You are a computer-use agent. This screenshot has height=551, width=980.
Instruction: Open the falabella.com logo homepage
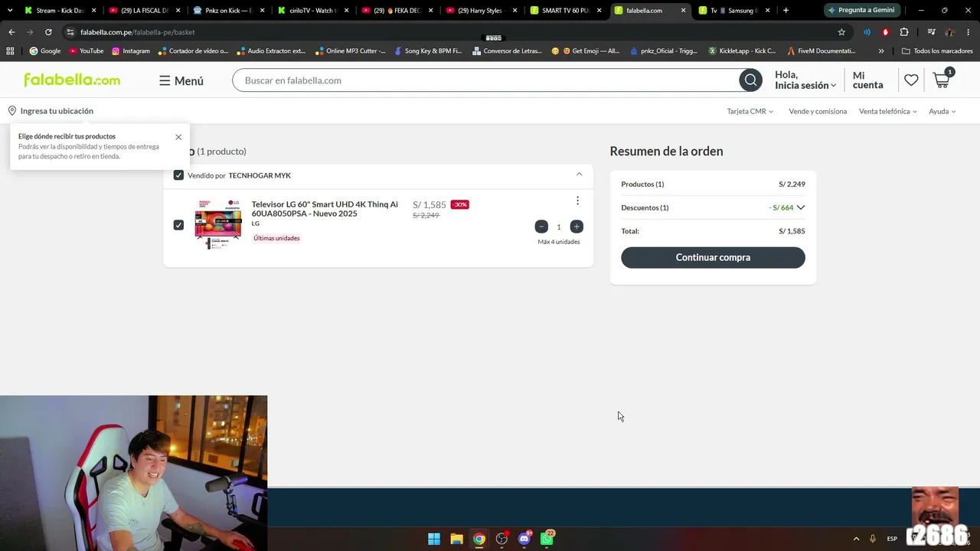[72, 80]
